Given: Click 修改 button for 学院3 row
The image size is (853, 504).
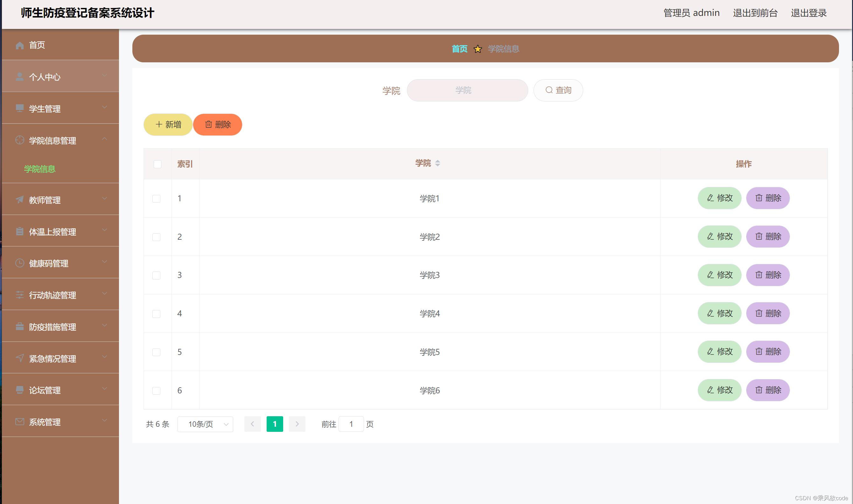Looking at the screenshot, I should point(719,275).
